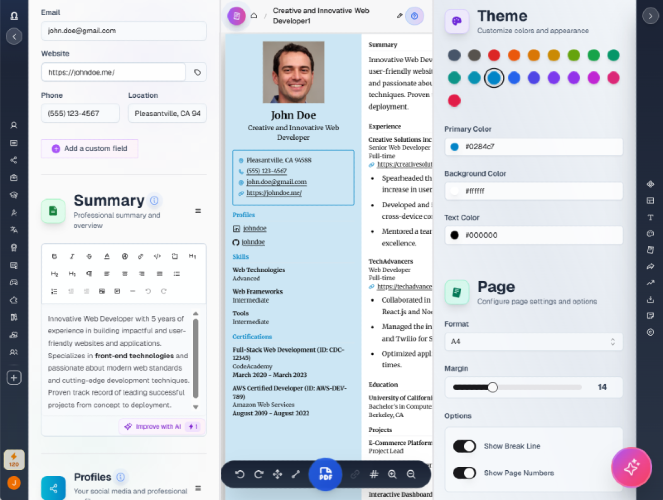This screenshot has height=500, width=663.
Task: Open john.doe@gmail.com link in resume preview
Action: [x=277, y=182]
